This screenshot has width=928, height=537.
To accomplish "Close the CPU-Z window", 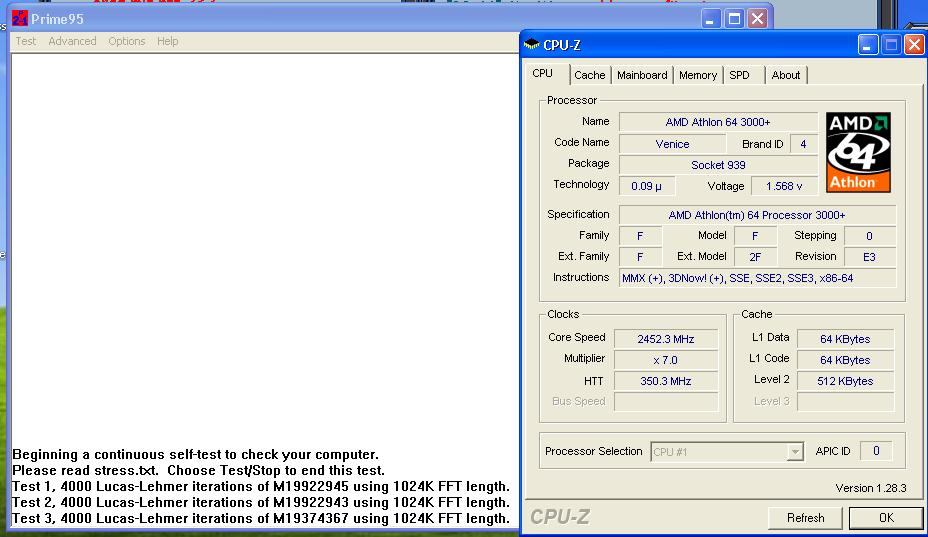I will coord(914,45).
